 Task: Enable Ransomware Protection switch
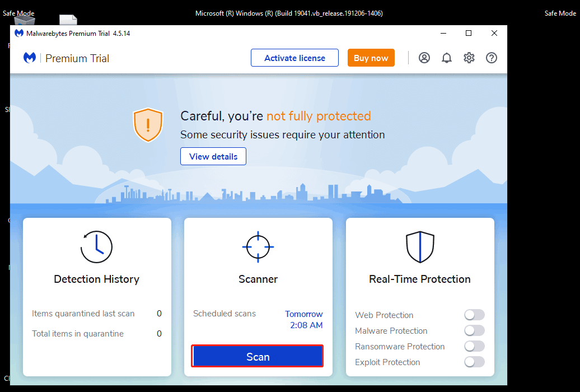474,346
